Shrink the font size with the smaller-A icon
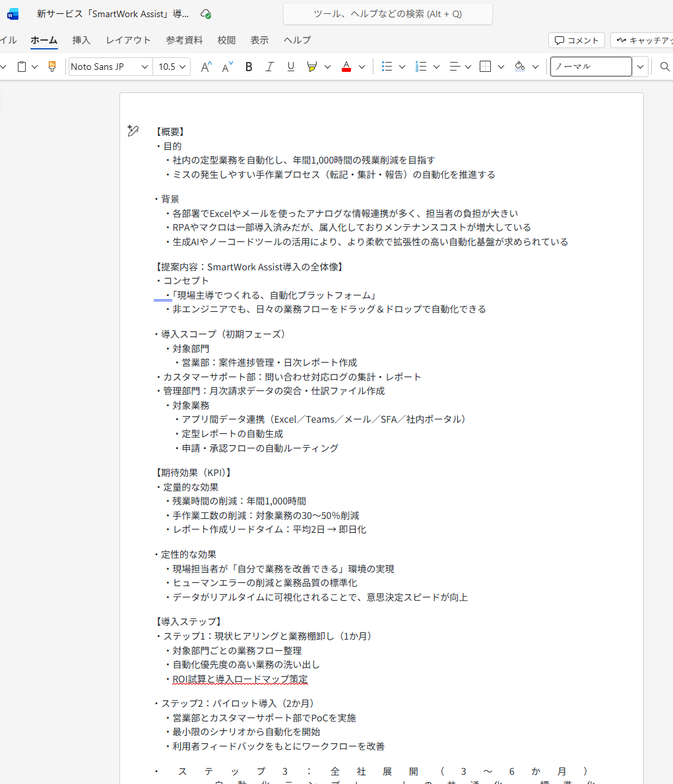 227,67
